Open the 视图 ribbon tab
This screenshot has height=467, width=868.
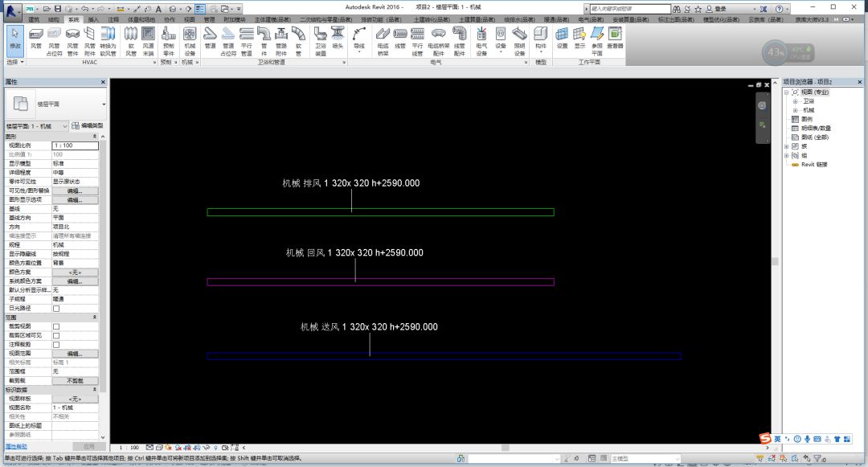(190, 19)
